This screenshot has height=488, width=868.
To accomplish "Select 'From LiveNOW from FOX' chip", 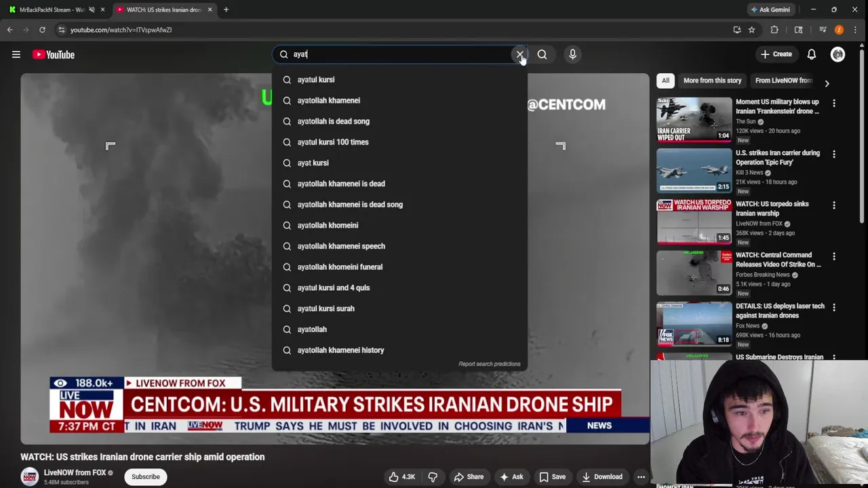I will (x=783, y=81).
